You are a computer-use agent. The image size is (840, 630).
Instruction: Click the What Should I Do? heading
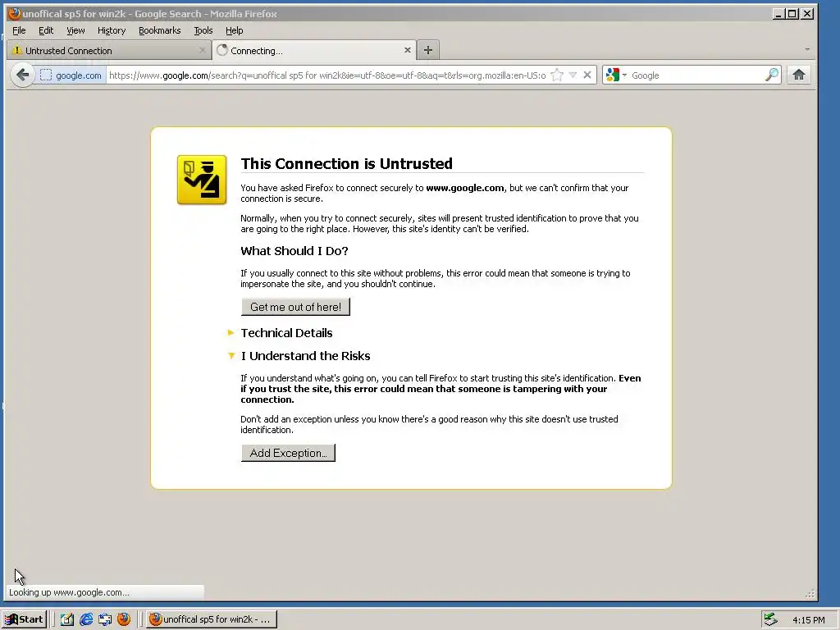pyautogui.click(x=294, y=251)
